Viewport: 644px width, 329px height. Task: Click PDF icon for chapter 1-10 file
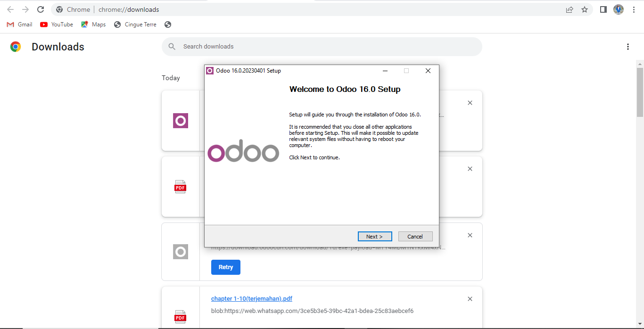point(181,316)
